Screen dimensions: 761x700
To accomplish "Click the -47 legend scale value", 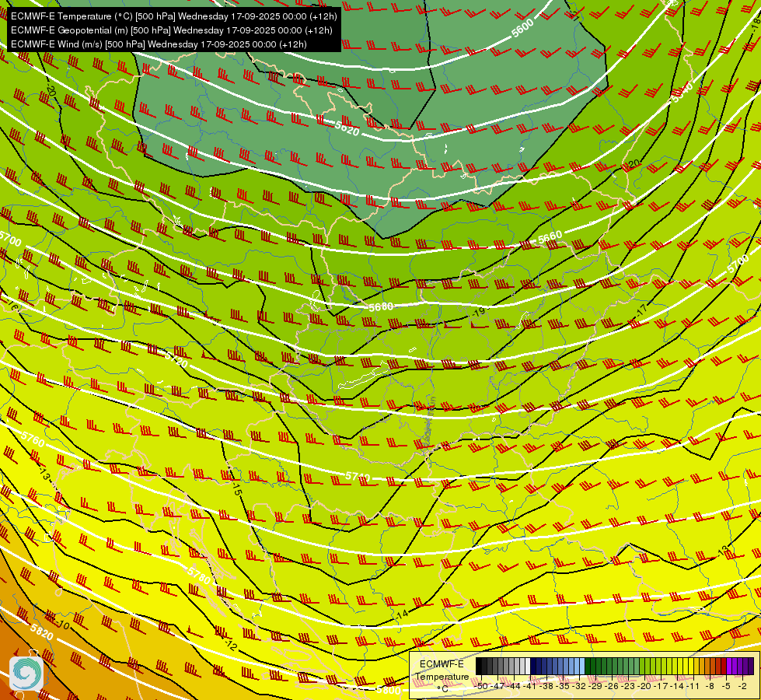I will point(498,686).
